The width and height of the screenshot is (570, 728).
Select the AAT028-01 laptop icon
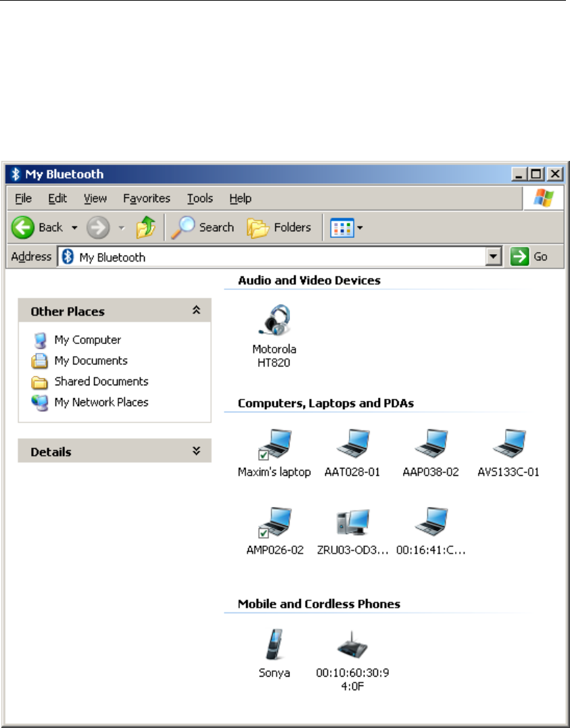(x=352, y=444)
